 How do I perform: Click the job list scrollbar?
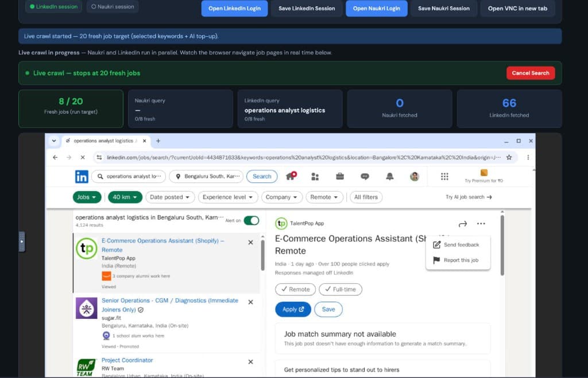[262, 255]
